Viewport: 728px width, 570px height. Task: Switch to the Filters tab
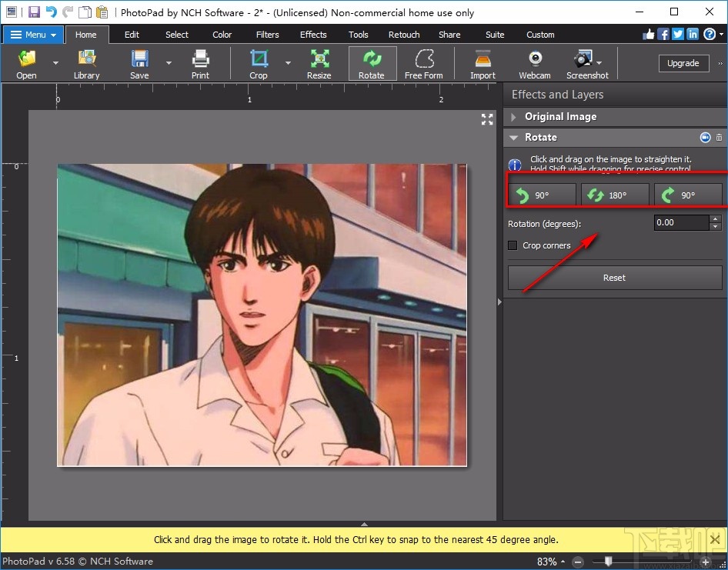(268, 35)
